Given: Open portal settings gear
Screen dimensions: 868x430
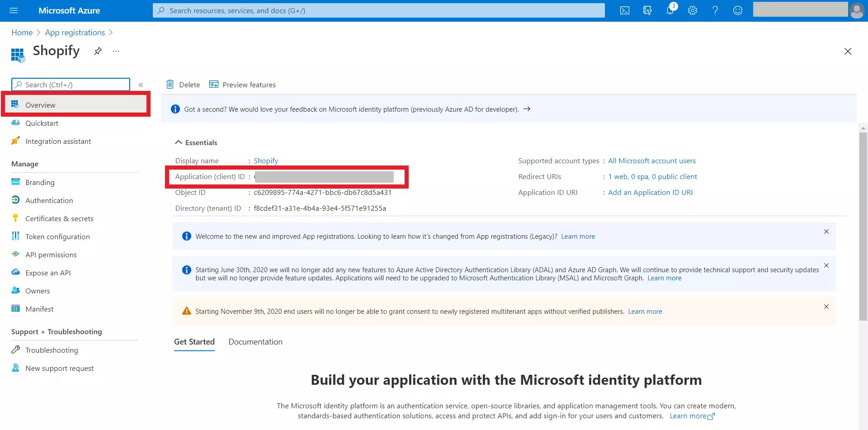Looking at the screenshot, I should (x=693, y=10).
